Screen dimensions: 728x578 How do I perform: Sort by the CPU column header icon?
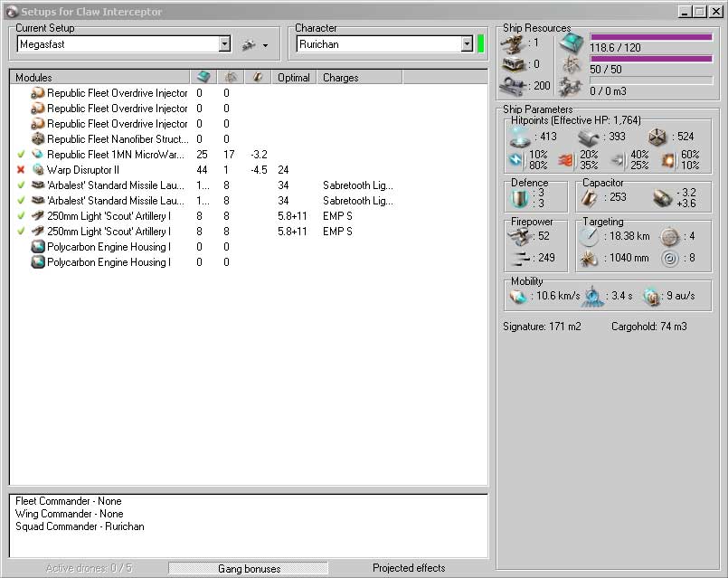(203, 77)
